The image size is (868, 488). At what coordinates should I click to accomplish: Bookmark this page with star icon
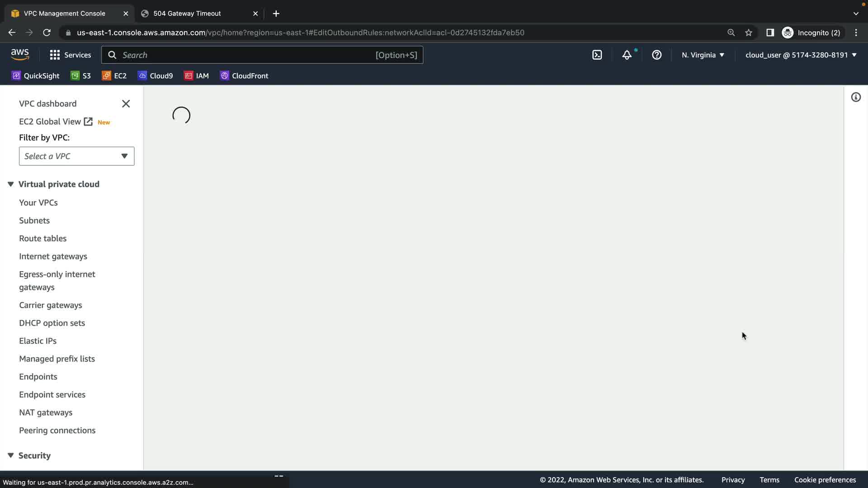[x=749, y=33]
